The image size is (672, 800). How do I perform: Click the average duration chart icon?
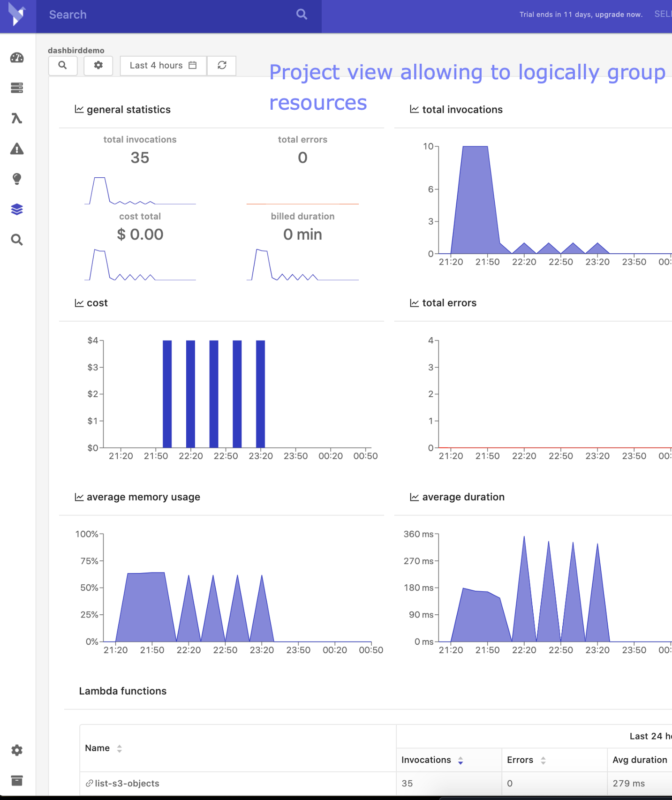[x=415, y=497]
